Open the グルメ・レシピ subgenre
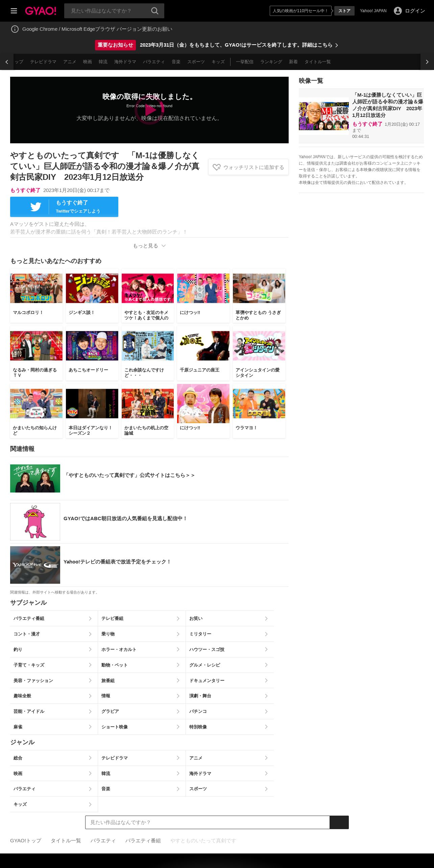 230,665
